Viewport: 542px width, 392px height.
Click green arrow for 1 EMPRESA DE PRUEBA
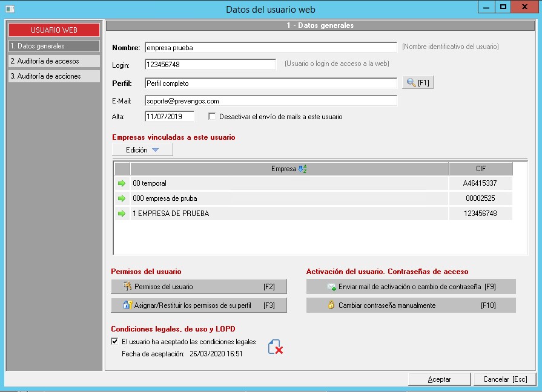[121, 214]
